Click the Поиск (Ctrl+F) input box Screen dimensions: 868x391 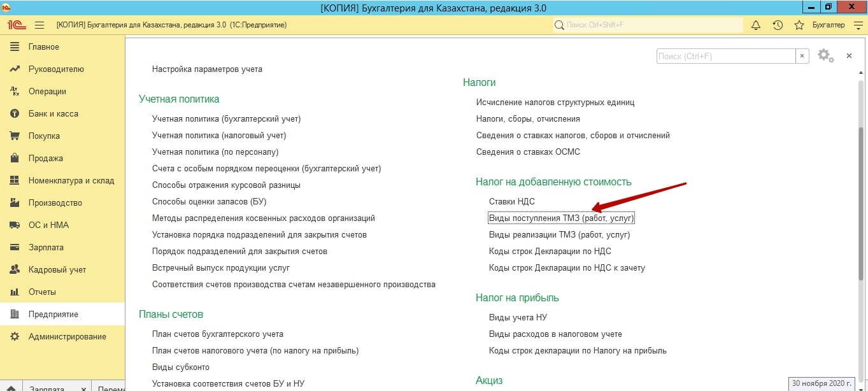(x=725, y=56)
